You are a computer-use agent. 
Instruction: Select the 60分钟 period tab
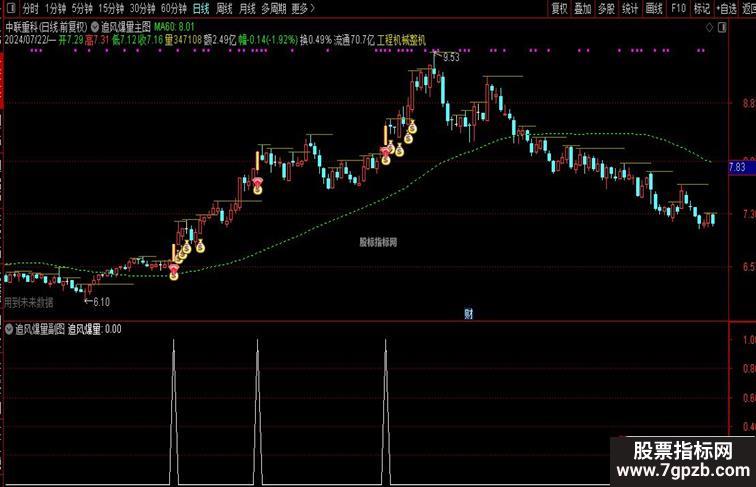(174, 8)
